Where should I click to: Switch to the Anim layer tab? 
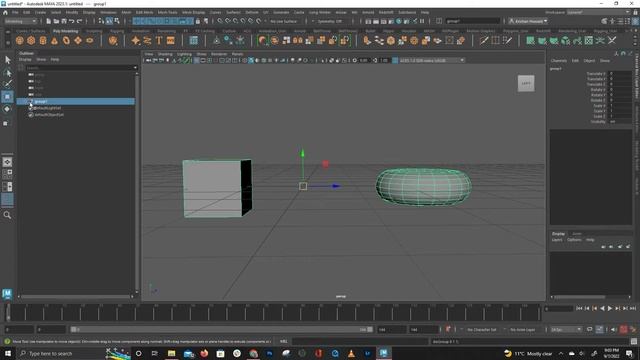576,234
